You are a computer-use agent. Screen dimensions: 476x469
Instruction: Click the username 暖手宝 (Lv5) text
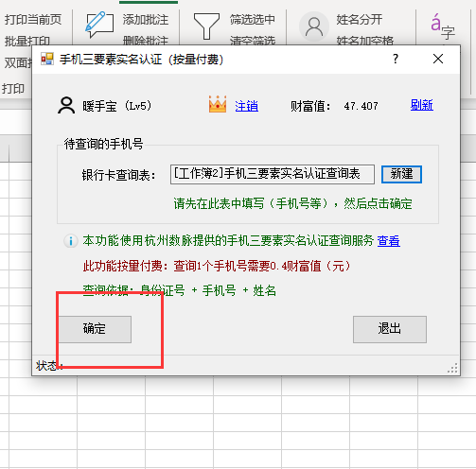coord(117,106)
